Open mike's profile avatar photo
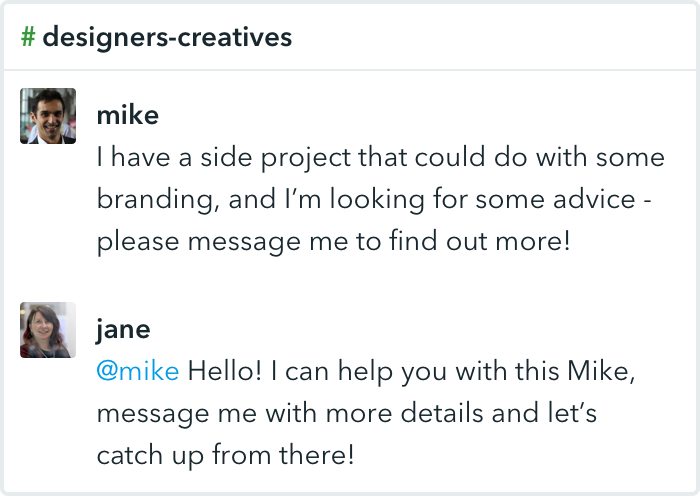The image size is (700, 496). (48, 115)
